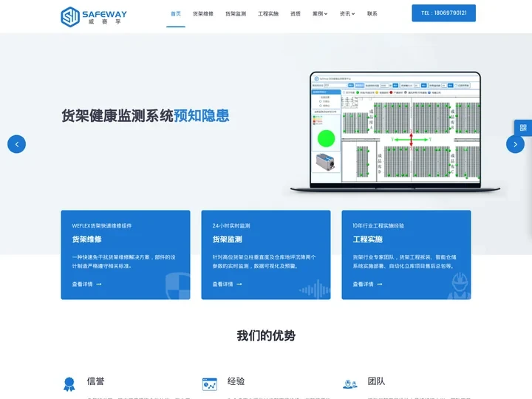Open the 资质 page from the menu

[296, 13]
